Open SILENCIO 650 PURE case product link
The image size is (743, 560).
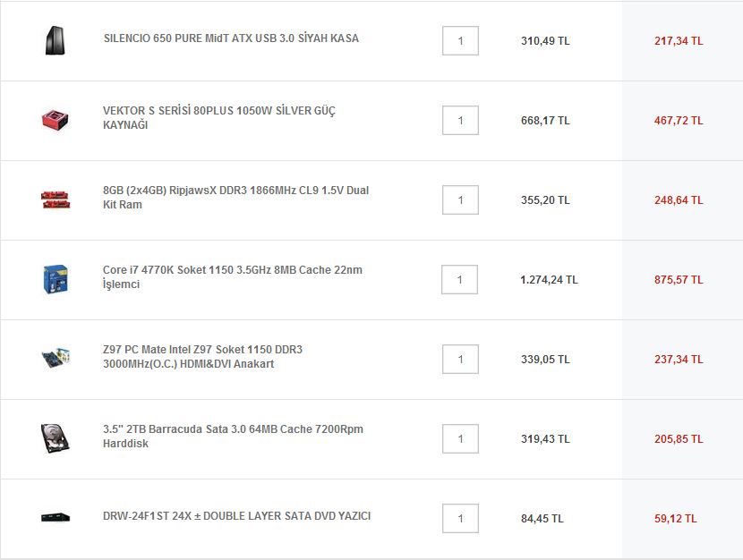[x=231, y=38]
